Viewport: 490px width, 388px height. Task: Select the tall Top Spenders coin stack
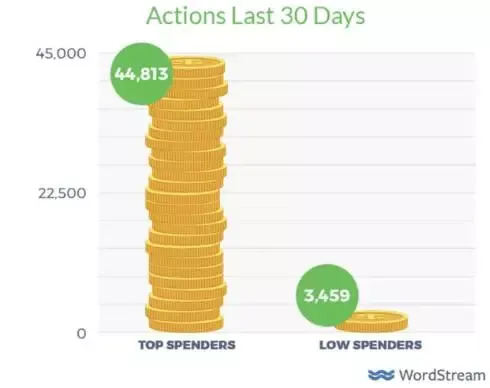tap(187, 195)
